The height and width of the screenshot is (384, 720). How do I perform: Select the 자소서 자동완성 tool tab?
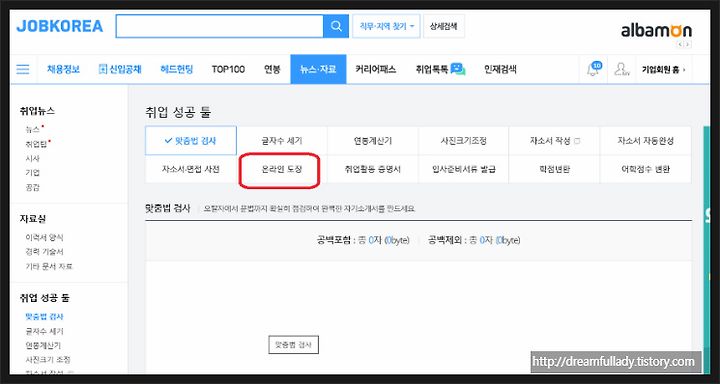[x=646, y=141]
